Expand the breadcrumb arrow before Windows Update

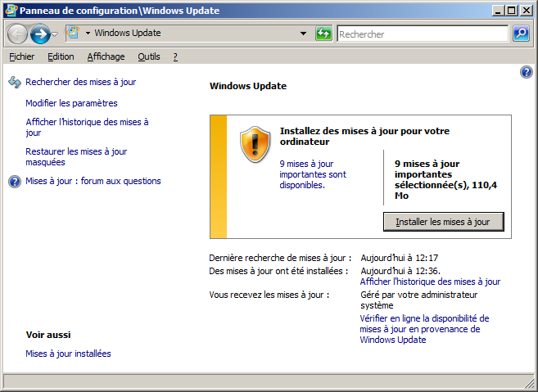pos(88,34)
